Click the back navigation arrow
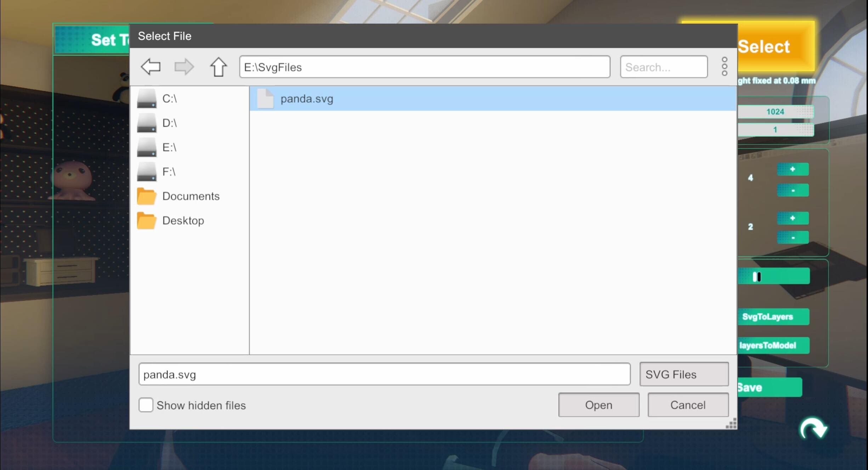868x470 pixels. click(x=150, y=67)
